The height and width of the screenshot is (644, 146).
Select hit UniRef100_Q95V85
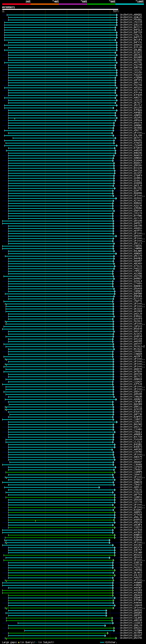tap(131, 394)
